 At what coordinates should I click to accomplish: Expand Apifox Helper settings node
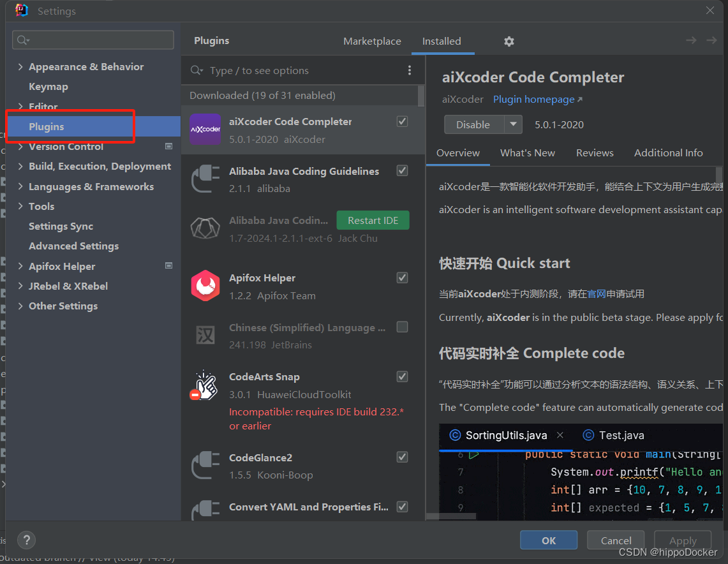coord(20,266)
